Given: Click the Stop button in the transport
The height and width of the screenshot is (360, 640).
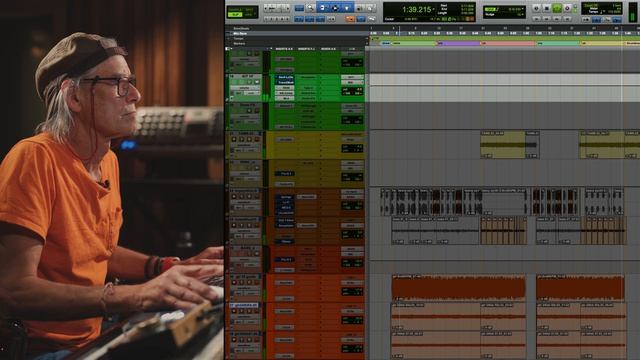Looking at the screenshot, I should (x=547, y=8).
